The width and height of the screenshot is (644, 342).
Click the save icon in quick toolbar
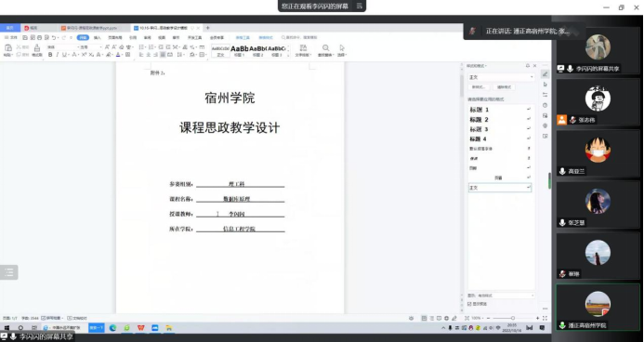[25, 37]
